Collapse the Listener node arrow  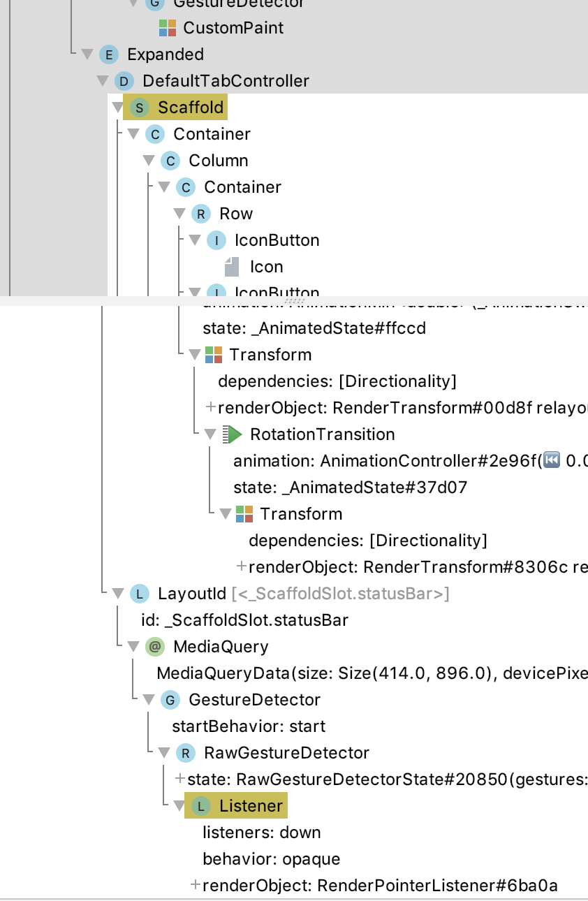179,806
